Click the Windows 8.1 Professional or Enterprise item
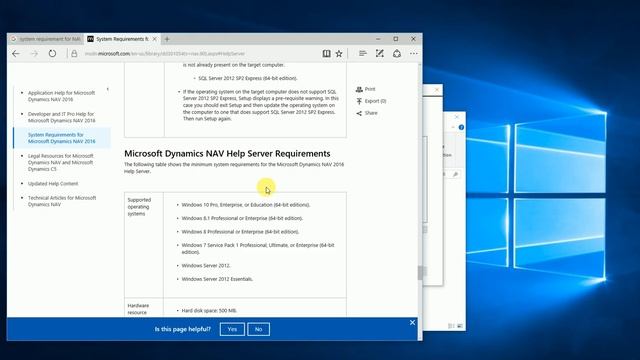Viewport: 640px width, 360px height. tap(242, 218)
